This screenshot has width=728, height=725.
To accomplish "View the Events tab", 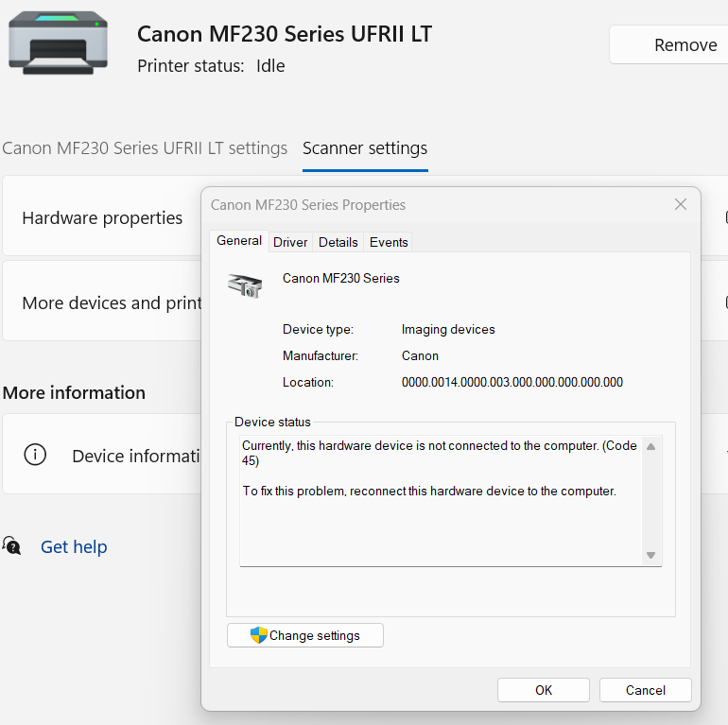I will click(x=389, y=242).
